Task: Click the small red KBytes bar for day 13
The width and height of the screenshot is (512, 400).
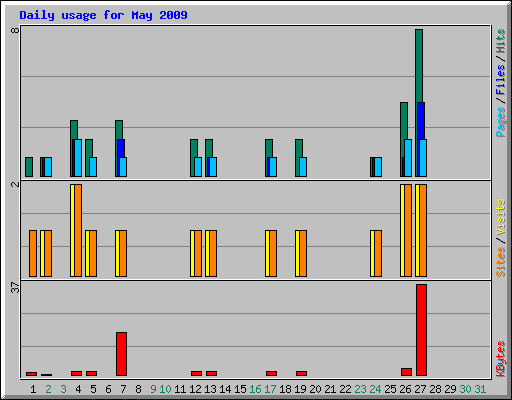Action: point(211,373)
